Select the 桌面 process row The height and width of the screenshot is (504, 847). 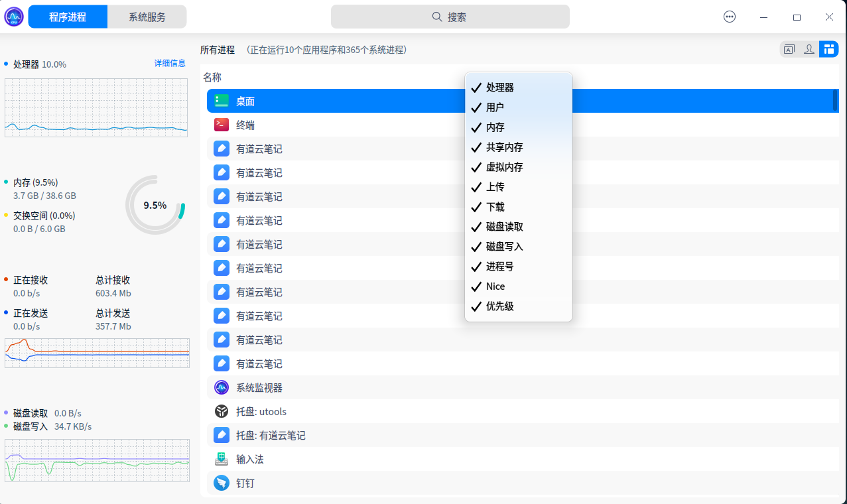(x=523, y=101)
